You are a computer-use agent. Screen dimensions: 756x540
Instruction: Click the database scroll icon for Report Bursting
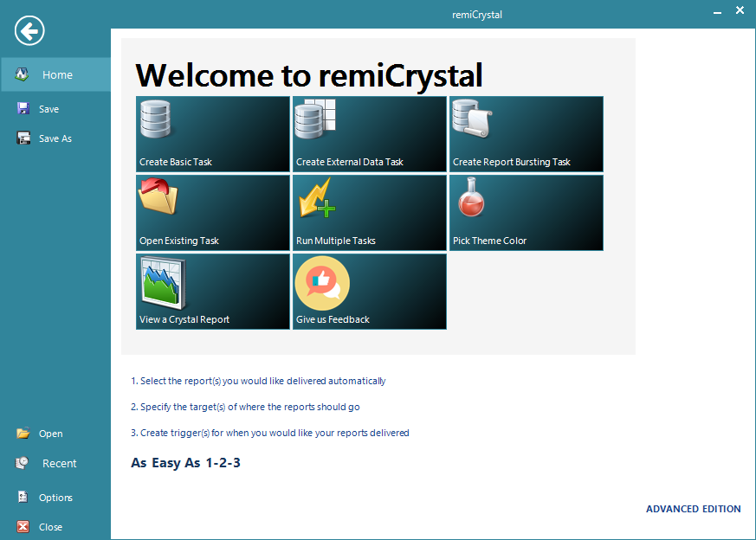pyautogui.click(x=472, y=119)
